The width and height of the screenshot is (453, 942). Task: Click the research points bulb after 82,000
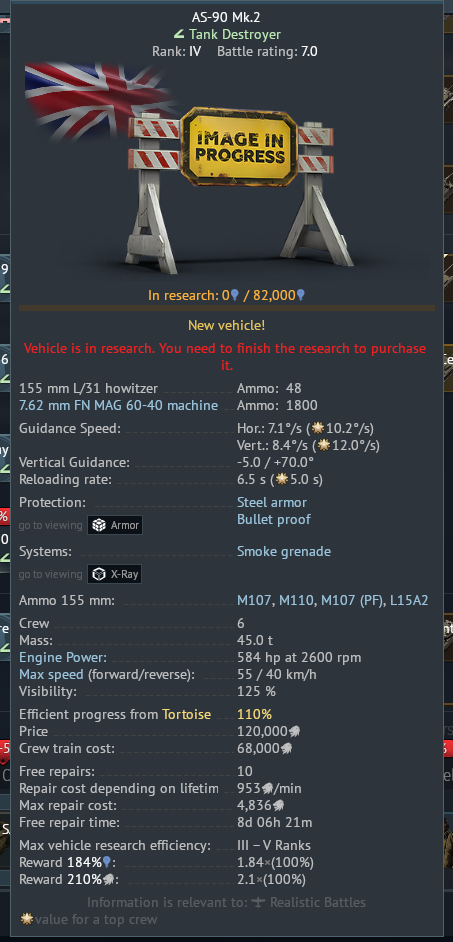(x=300, y=294)
